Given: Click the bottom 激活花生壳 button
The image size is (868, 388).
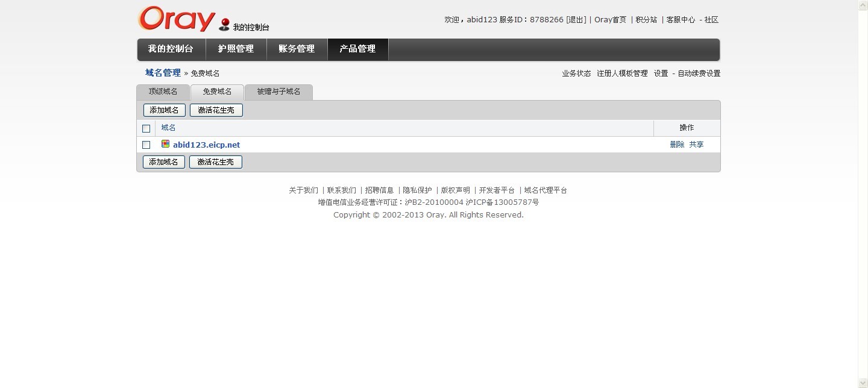Looking at the screenshot, I should (x=215, y=162).
